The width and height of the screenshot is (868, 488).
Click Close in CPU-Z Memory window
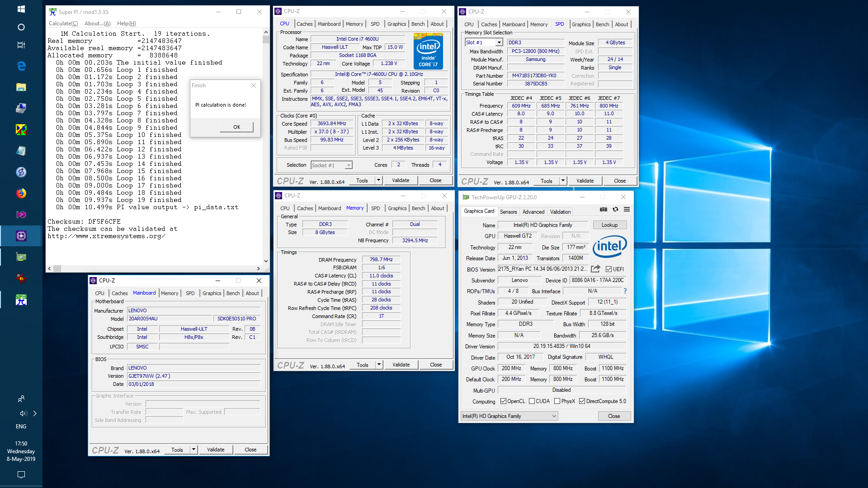pos(436,365)
